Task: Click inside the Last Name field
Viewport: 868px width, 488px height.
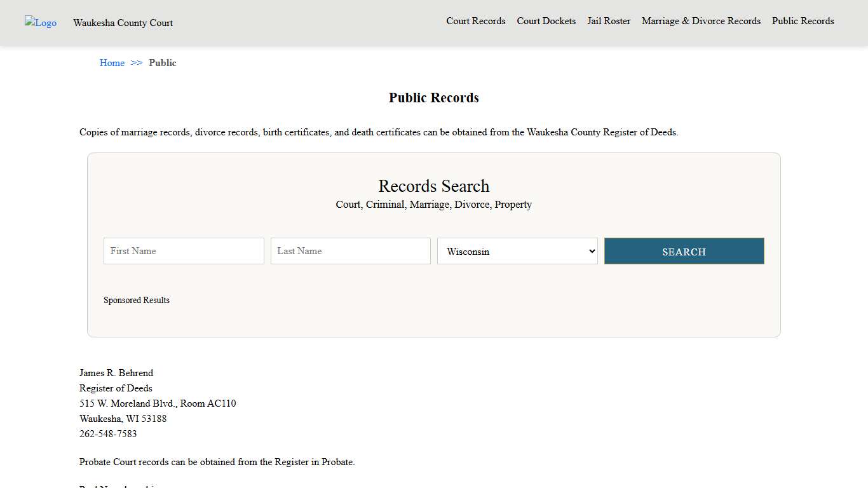Action: point(350,250)
